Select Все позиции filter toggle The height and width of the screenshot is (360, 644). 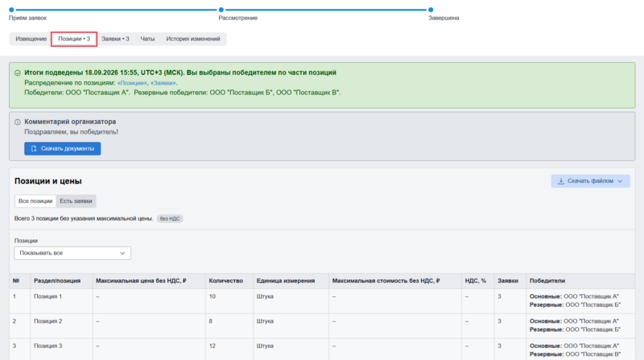pyautogui.click(x=35, y=201)
